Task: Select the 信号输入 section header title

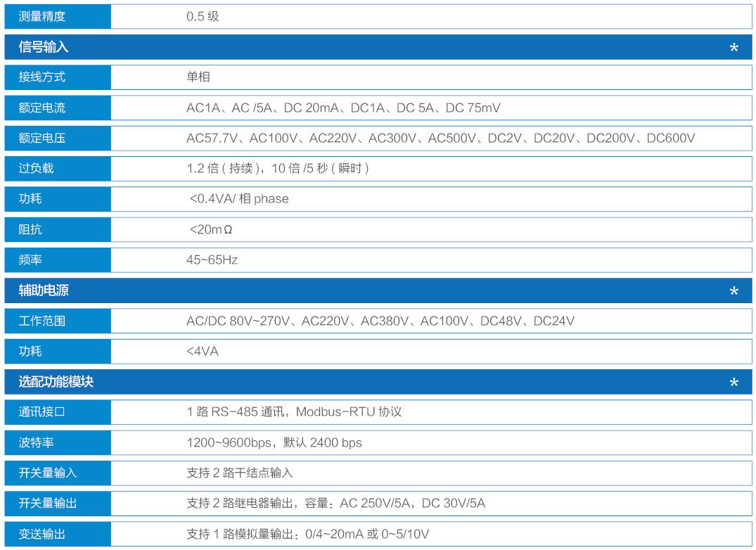Action: click(44, 48)
